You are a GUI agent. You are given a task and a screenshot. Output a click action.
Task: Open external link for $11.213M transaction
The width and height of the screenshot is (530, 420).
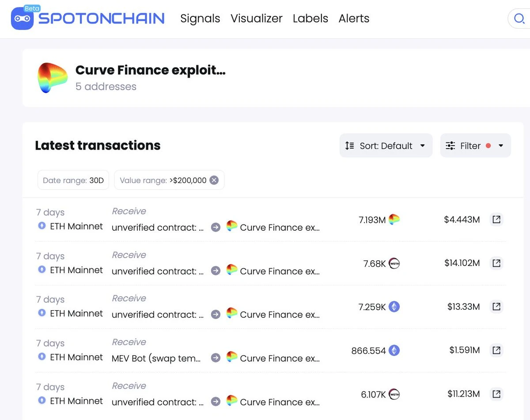[496, 394]
